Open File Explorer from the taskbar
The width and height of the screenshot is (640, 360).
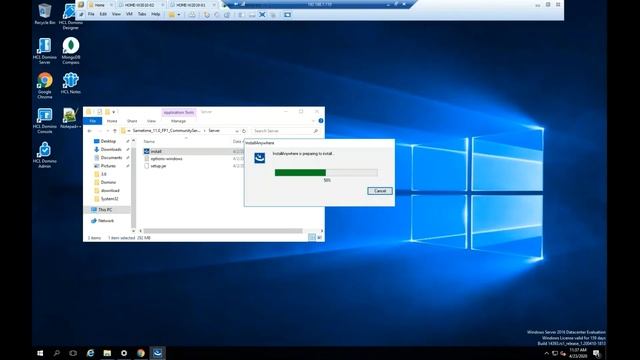(107, 353)
